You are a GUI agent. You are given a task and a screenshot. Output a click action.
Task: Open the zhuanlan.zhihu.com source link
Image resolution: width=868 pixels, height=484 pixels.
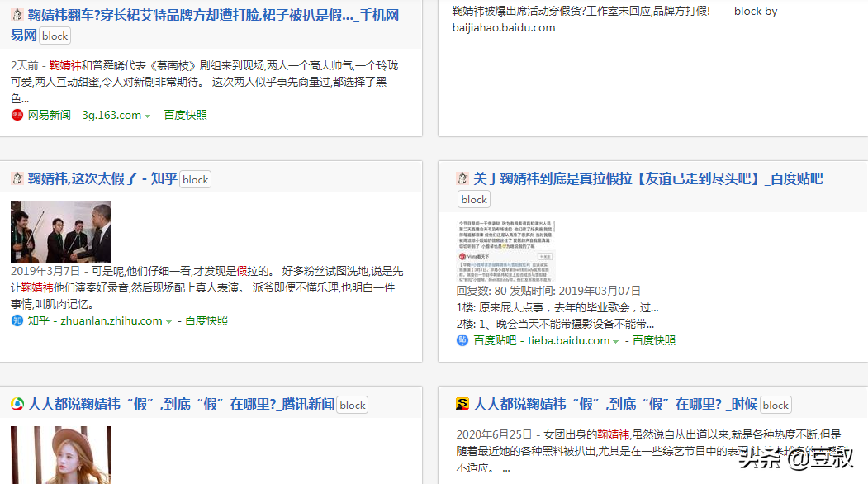coord(111,320)
